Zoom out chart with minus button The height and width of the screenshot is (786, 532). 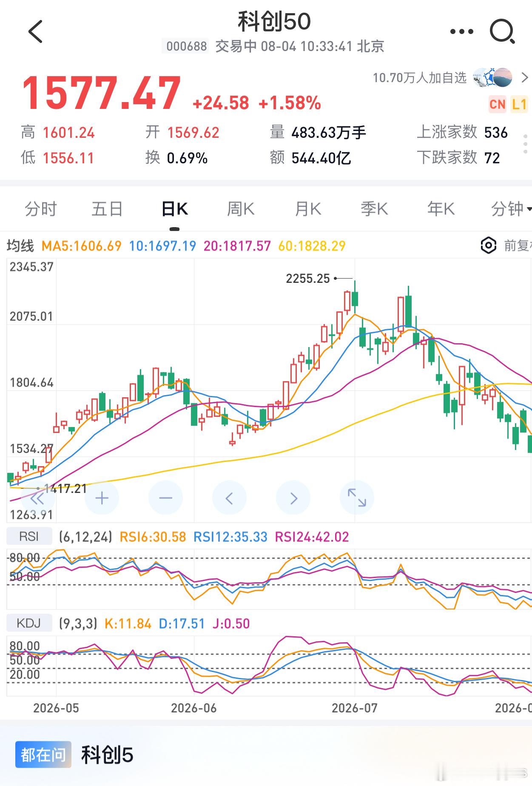[x=165, y=498]
